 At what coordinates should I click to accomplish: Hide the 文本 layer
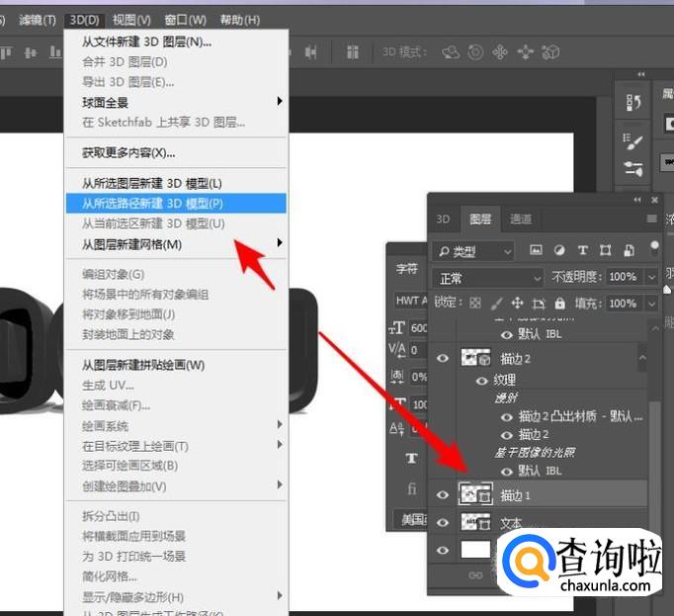pos(443,523)
